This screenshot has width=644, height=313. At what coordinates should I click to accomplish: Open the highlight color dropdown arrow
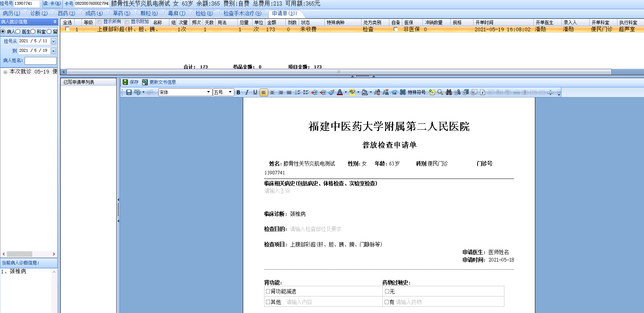click(x=358, y=92)
